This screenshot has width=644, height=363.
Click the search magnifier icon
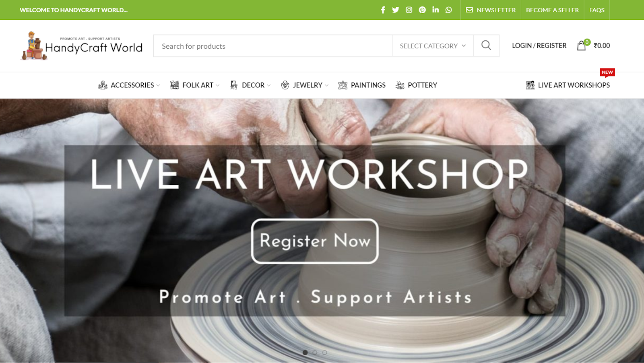486,45
